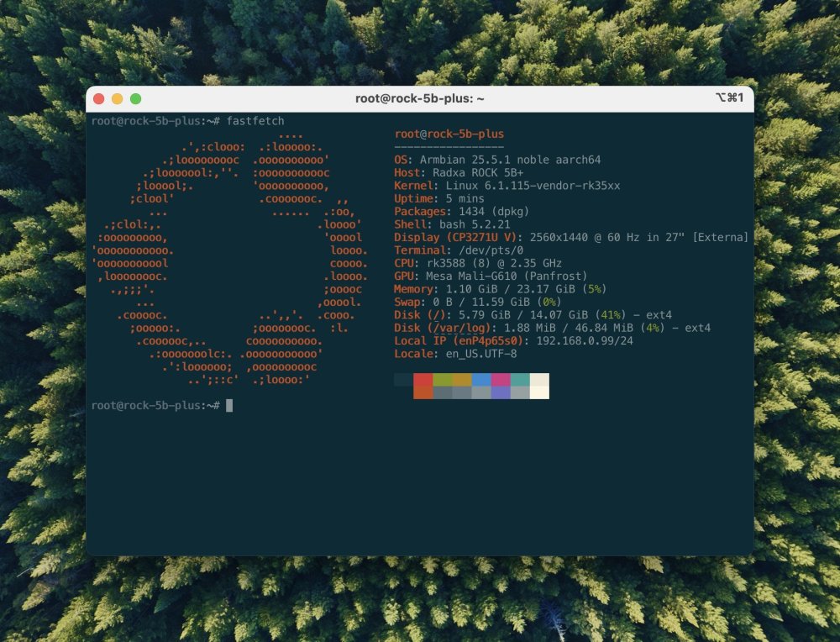
Task: Click the GPU line Mesa Mali-G610 (Panfrost)
Action: (x=491, y=276)
